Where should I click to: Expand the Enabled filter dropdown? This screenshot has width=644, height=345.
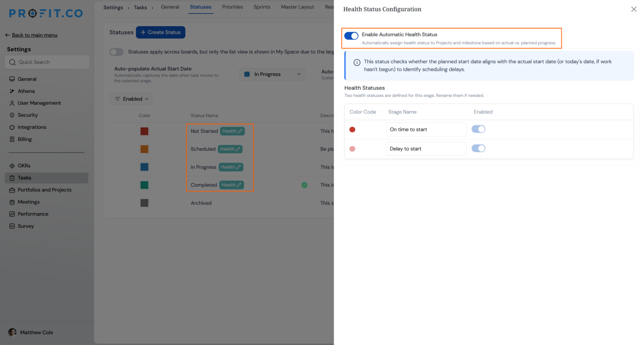point(131,99)
